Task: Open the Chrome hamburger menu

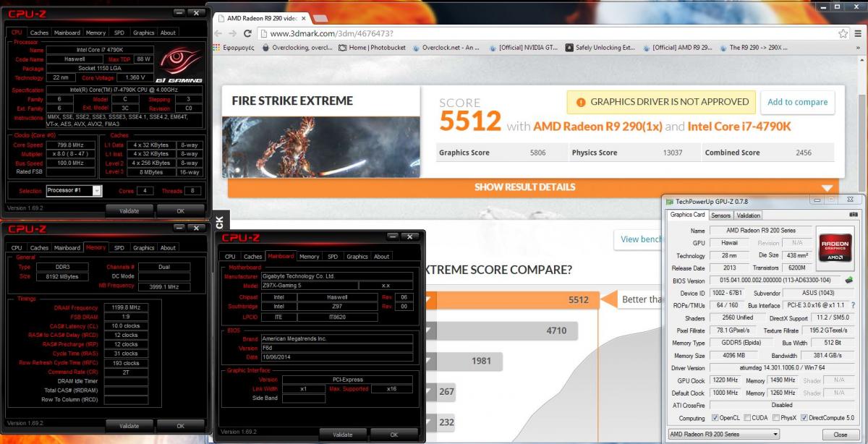Action: coord(858,33)
